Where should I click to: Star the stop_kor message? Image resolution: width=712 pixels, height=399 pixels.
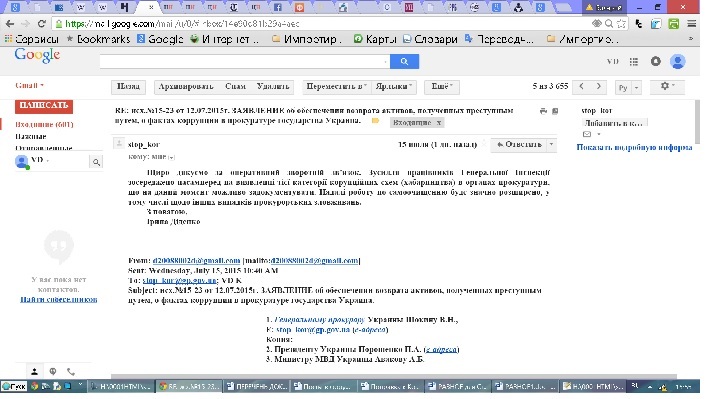tap(484, 144)
